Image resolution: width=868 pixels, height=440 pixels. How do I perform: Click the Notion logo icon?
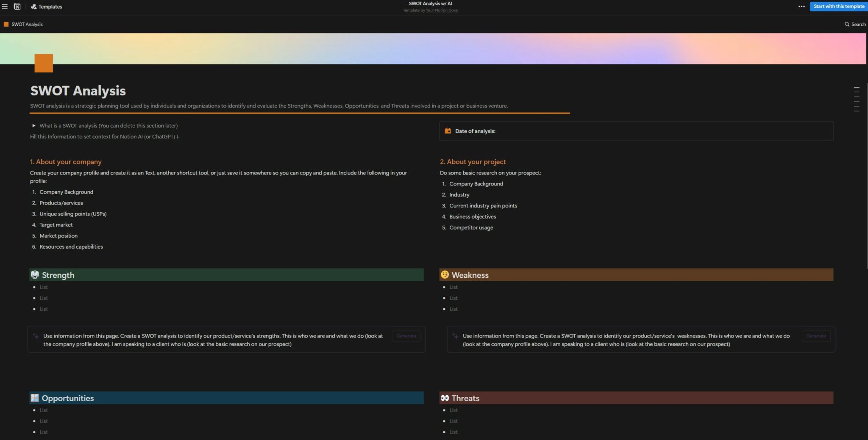coord(17,7)
